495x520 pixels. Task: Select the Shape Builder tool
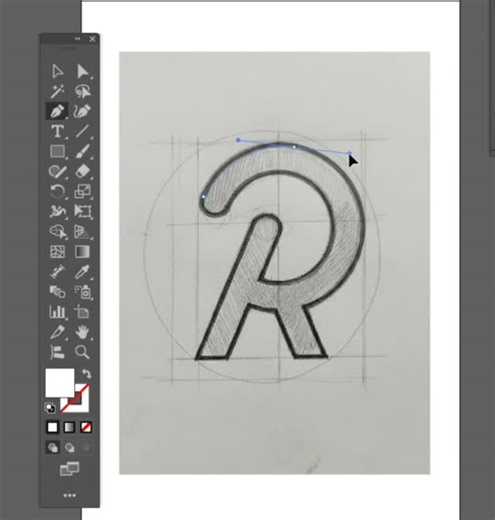coord(57,231)
